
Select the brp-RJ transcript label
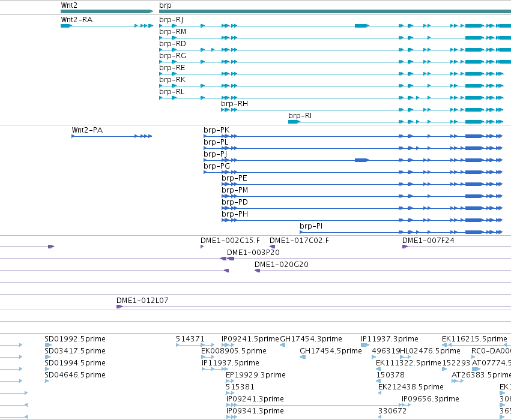click(171, 20)
